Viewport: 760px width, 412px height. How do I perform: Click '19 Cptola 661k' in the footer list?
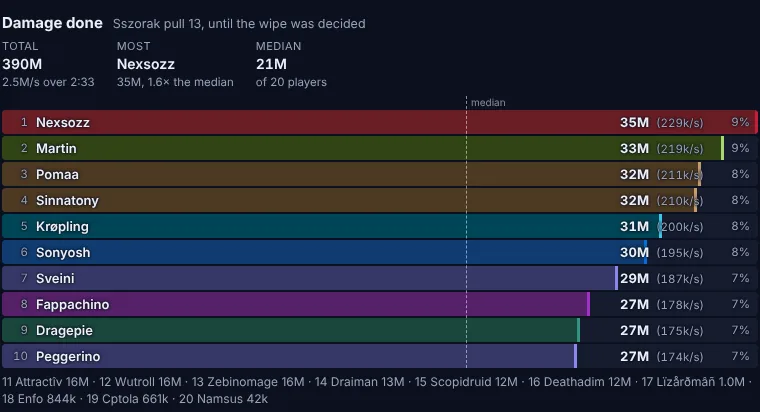(127, 399)
